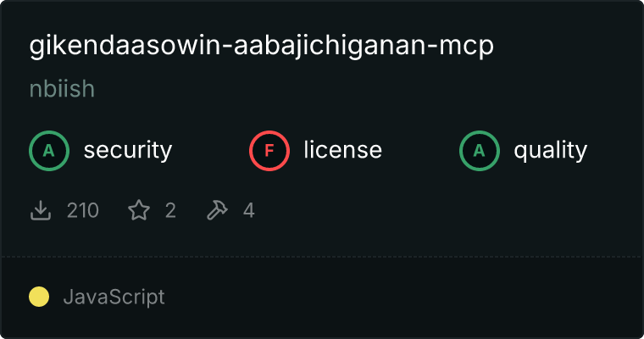644x339 pixels.
Task: Select the quality label text
Action: (550, 150)
